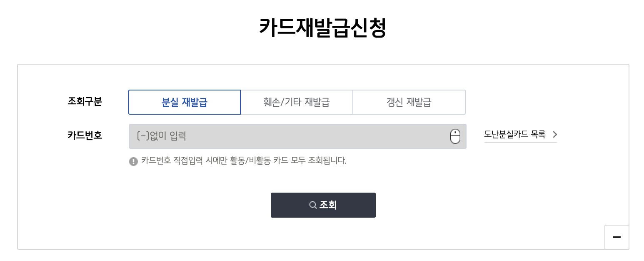Click the word 재발급 in 분실 tab
Viewport: 644px width, 261px height.
pyautogui.click(x=195, y=102)
